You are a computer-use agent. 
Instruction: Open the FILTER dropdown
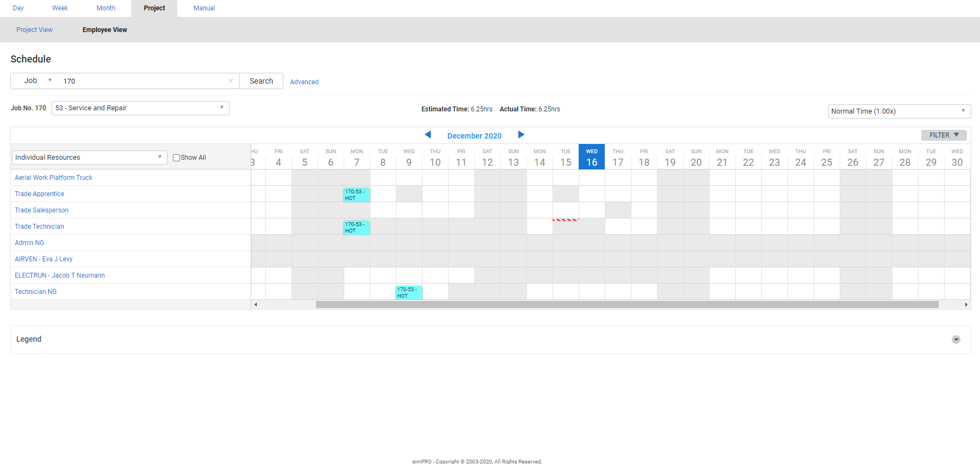pos(944,135)
